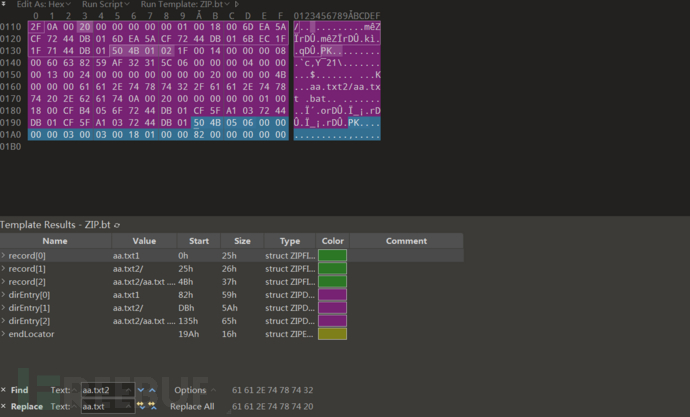Image resolution: width=690 pixels, height=417 pixels.
Task: Click the Find next down arrow
Action: tap(141, 390)
